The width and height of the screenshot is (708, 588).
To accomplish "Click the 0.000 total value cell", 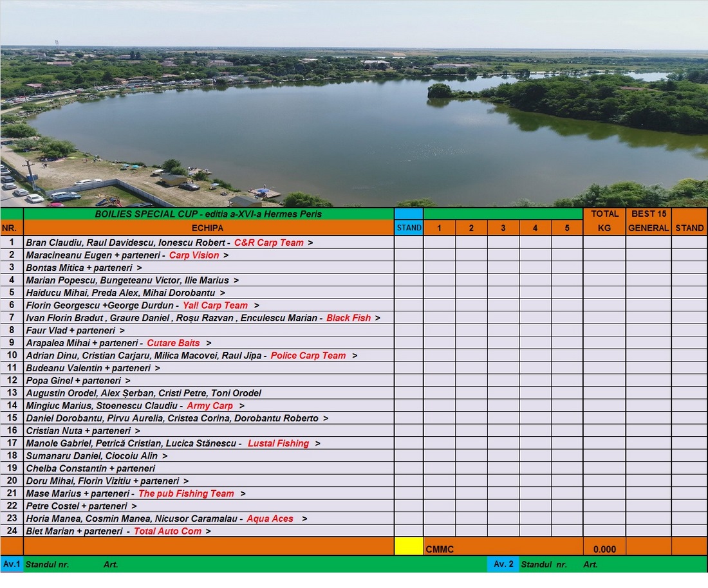I will [604, 549].
